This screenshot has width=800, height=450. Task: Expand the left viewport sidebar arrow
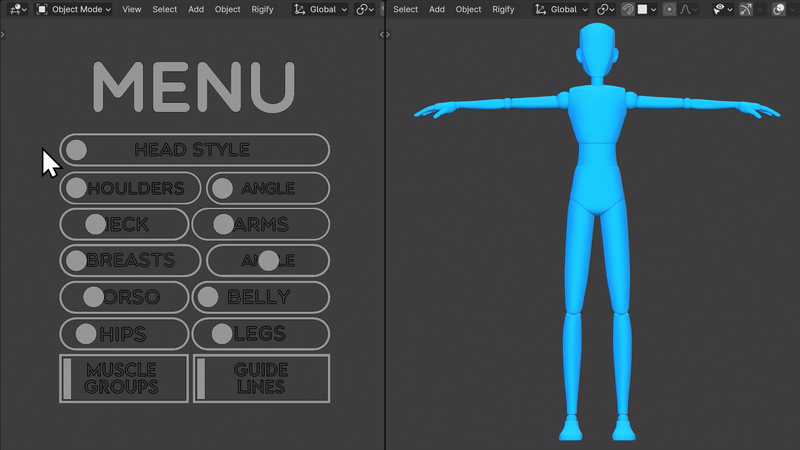tap(381, 34)
